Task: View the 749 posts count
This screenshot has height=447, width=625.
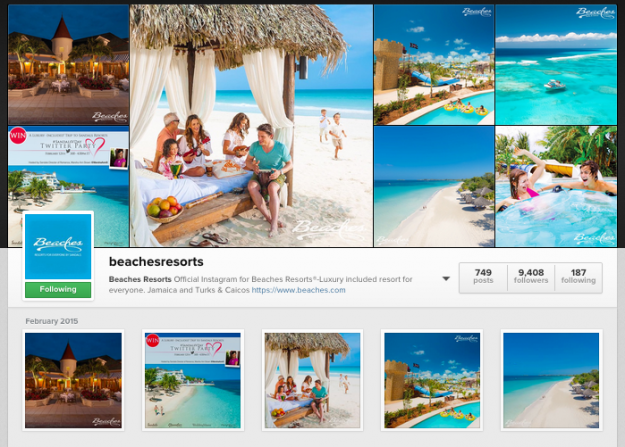Action: 483,276
